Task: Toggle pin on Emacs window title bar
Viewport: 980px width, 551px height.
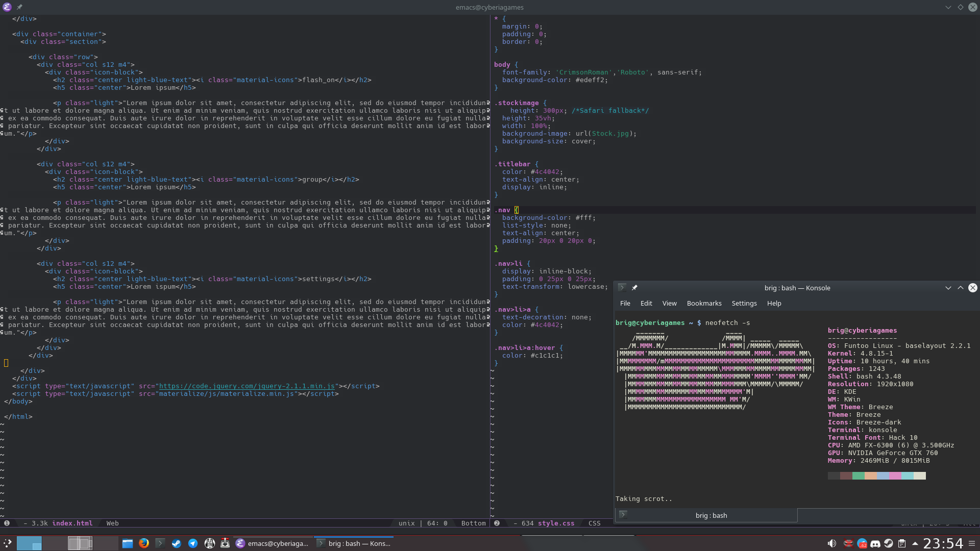Action: pos(19,7)
